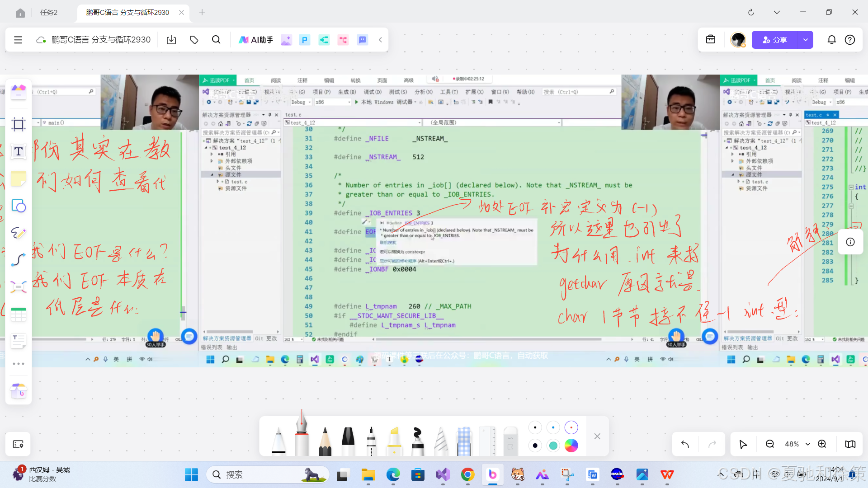This screenshot has height=488, width=868.
Task: Open the rainbow color picker wheel
Action: click(x=571, y=446)
